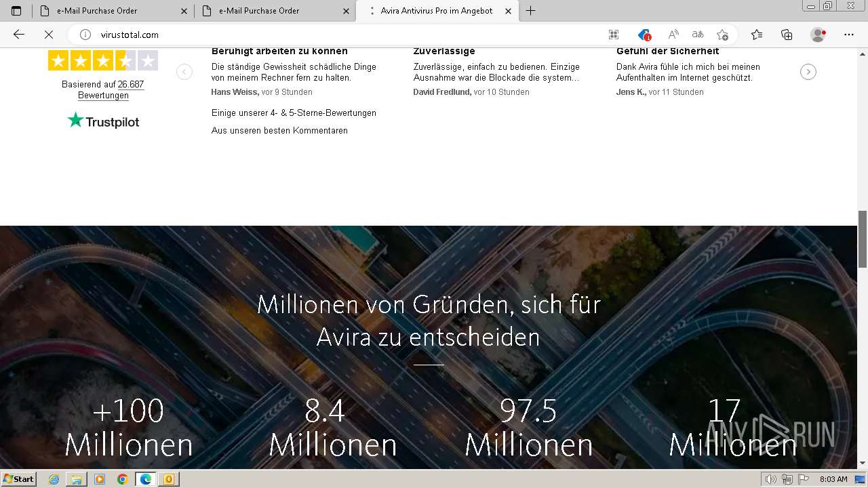This screenshot has height=488, width=868.
Task: Click the '+100 Millionen' statistic
Action: (x=129, y=428)
